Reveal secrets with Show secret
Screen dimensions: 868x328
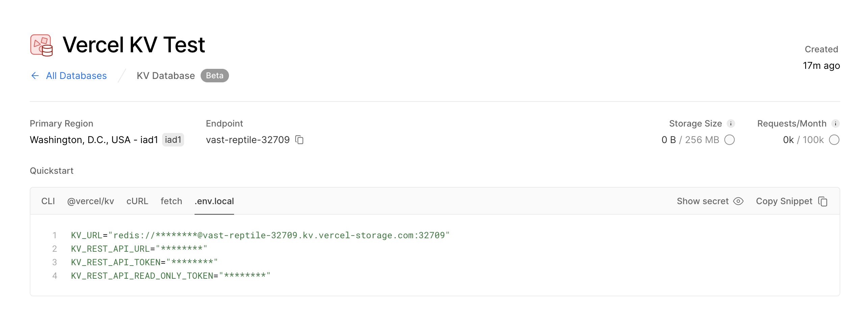pos(703,201)
